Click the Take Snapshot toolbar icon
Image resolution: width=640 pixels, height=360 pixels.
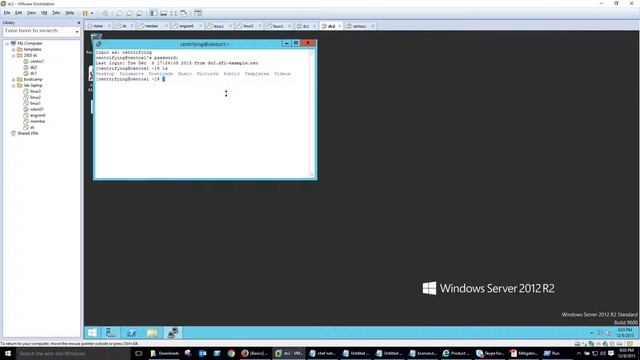119,13
